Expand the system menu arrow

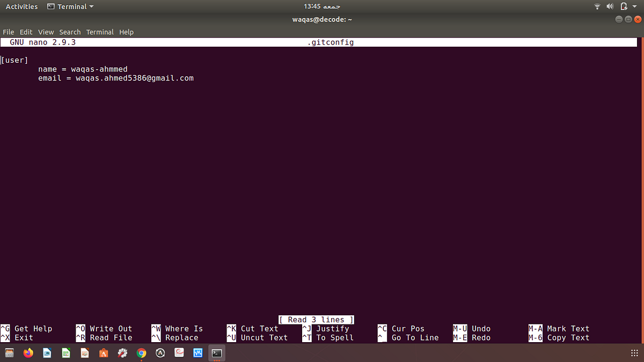(x=635, y=6)
